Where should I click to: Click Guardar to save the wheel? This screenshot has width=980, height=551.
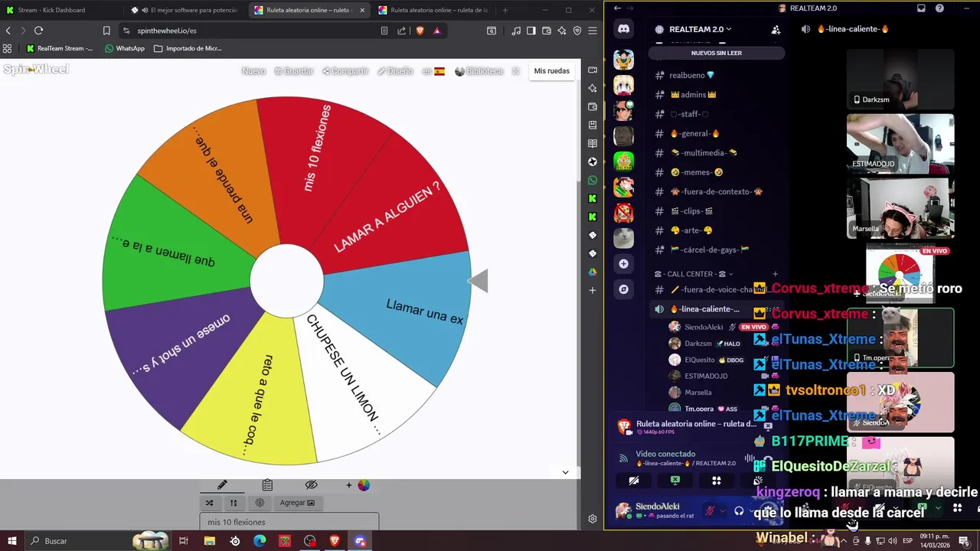[294, 71]
